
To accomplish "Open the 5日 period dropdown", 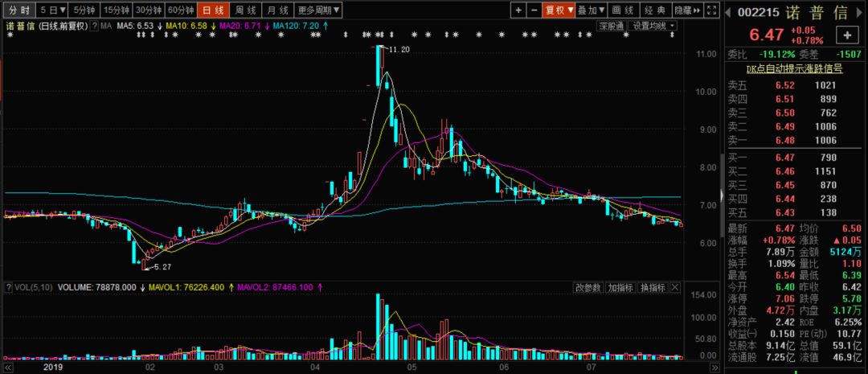I will [x=53, y=10].
